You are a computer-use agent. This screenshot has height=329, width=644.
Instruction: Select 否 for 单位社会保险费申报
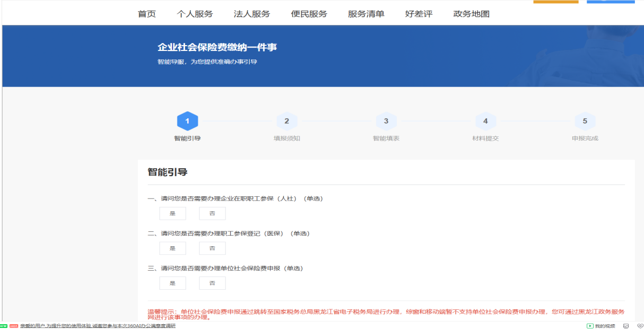click(x=212, y=283)
